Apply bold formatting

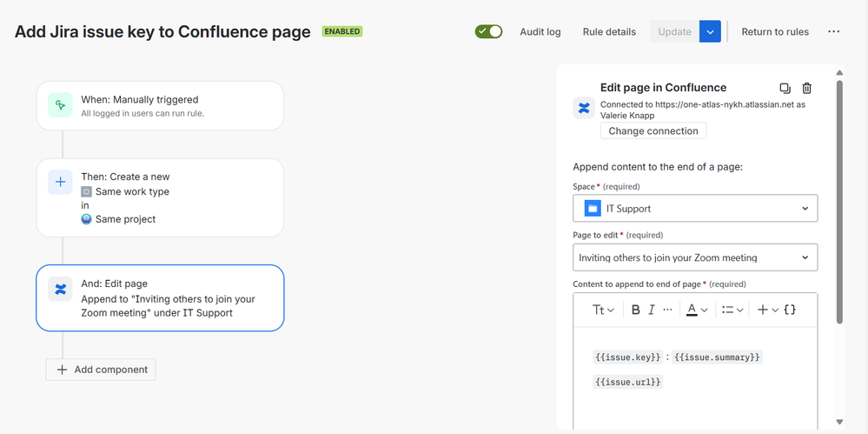(635, 310)
